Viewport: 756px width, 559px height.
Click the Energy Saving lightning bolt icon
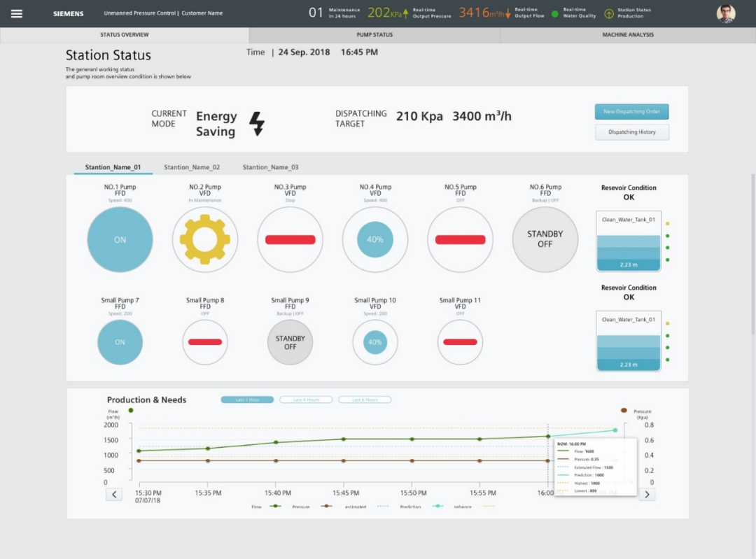click(x=257, y=124)
